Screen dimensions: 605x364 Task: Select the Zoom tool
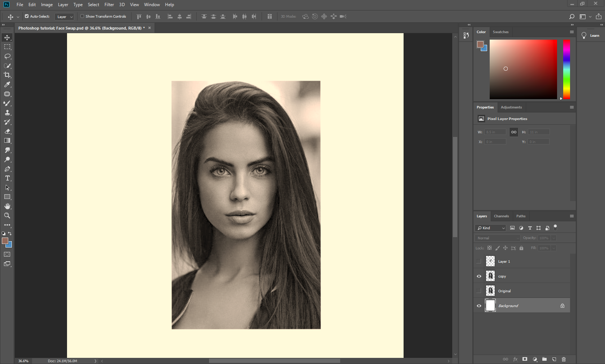point(7,216)
